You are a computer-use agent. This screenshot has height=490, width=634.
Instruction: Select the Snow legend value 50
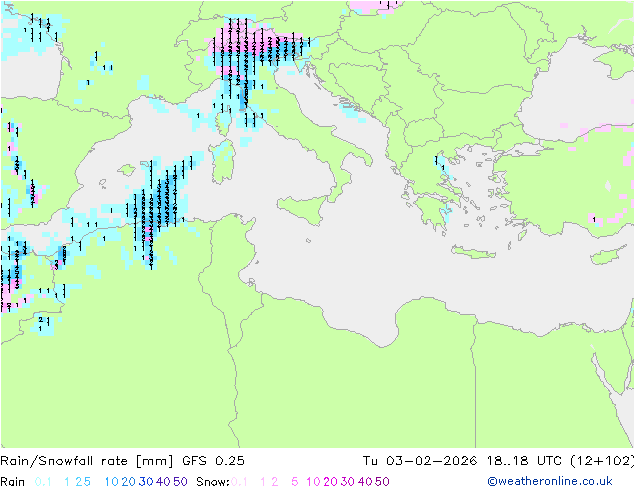pyautogui.click(x=382, y=482)
